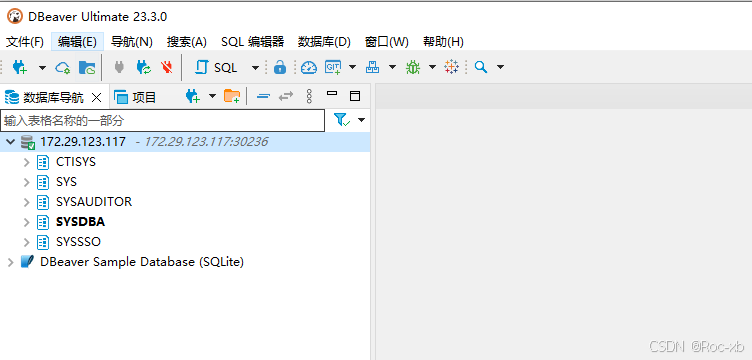Click the gray connect plug icon

119,67
